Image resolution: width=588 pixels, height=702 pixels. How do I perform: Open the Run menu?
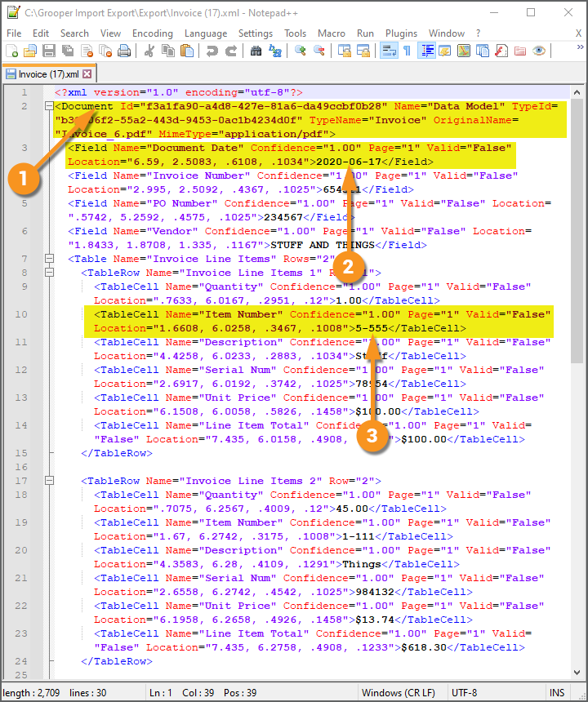point(365,33)
